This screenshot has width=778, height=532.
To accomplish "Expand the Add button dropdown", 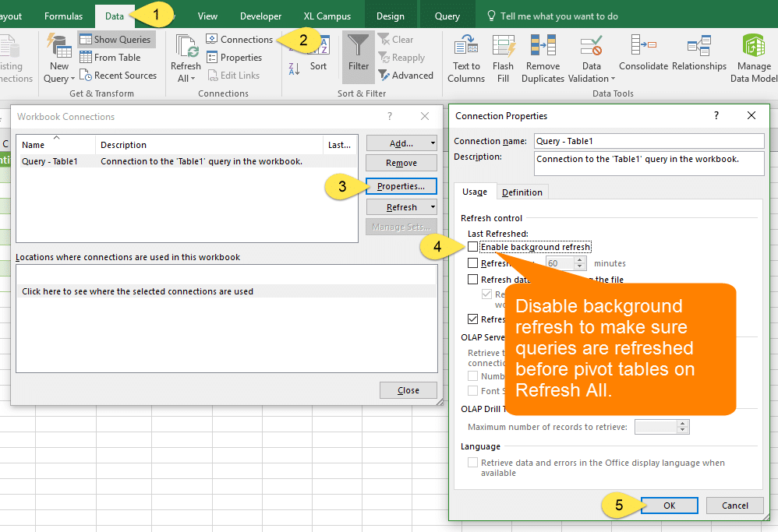I will pos(433,143).
